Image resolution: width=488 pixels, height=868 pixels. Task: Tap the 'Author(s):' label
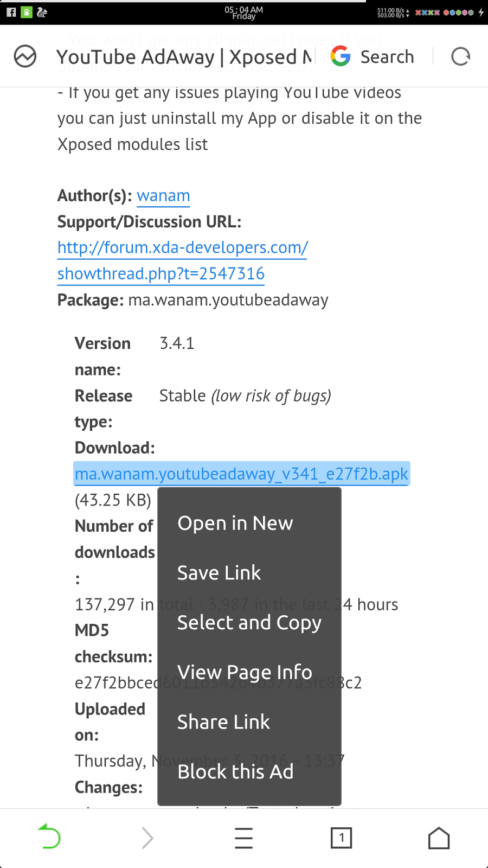coord(94,196)
